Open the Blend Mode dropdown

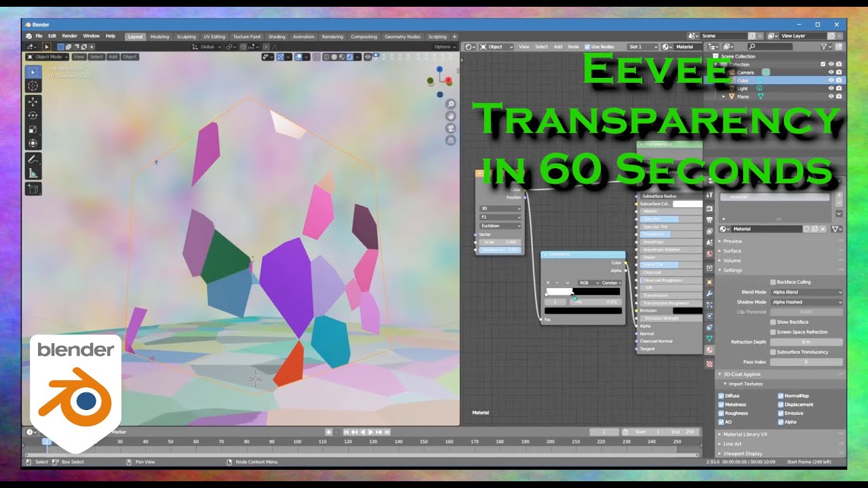click(807, 292)
